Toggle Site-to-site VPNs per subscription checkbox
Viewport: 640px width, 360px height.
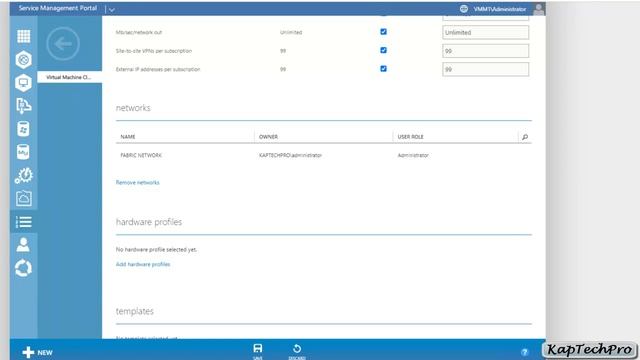[x=383, y=50]
